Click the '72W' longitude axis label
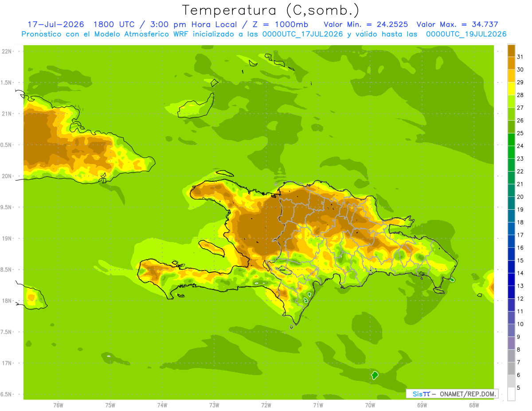The width and height of the screenshot is (532, 411). pos(266,405)
